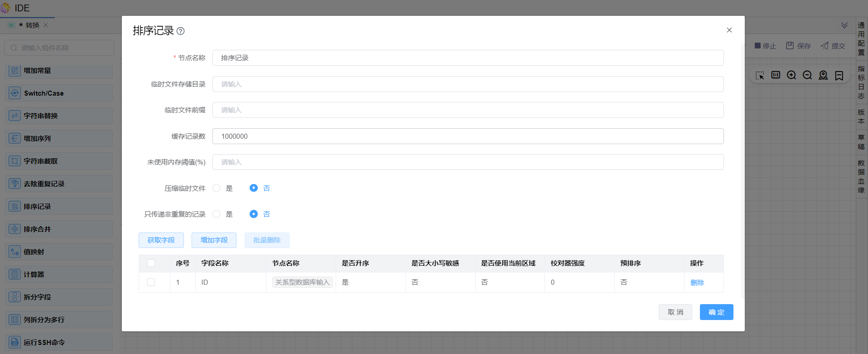Expand the double-chevron collapse arrow at top right
The height and width of the screenshot is (354, 868).
coord(844,25)
